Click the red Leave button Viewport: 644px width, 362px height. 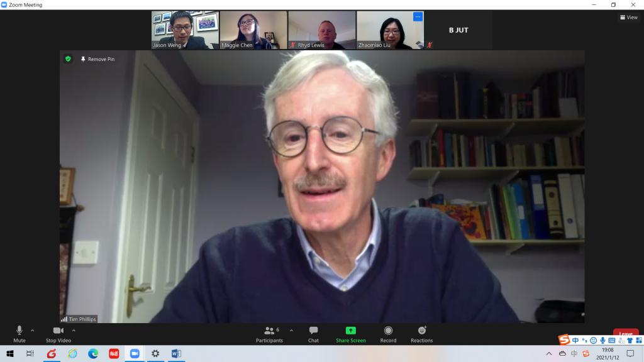point(625,334)
